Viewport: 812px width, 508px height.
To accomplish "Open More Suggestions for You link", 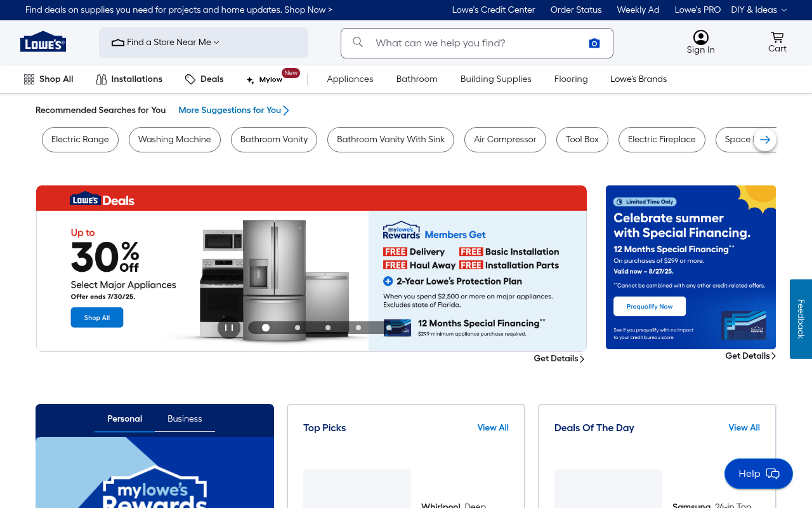I will tap(233, 110).
